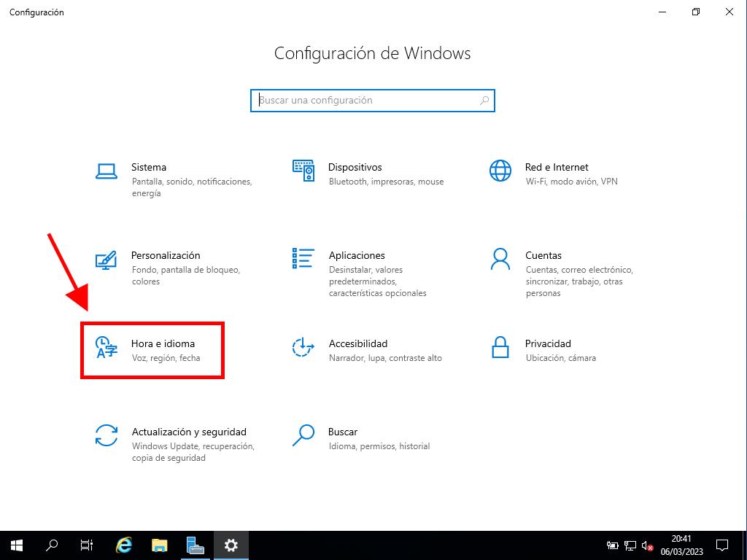Minimize the Configuración window
This screenshot has height=560, width=747.
(662, 12)
